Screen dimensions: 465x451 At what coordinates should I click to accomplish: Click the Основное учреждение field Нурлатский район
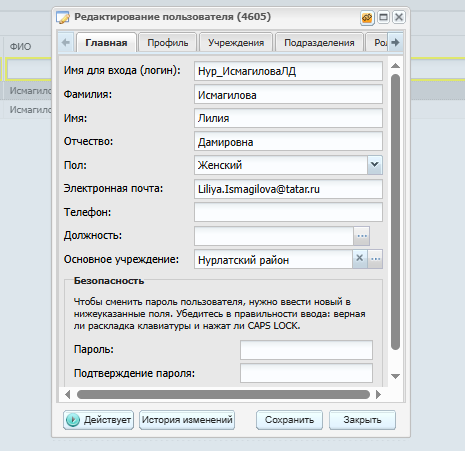click(x=273, y=259)
